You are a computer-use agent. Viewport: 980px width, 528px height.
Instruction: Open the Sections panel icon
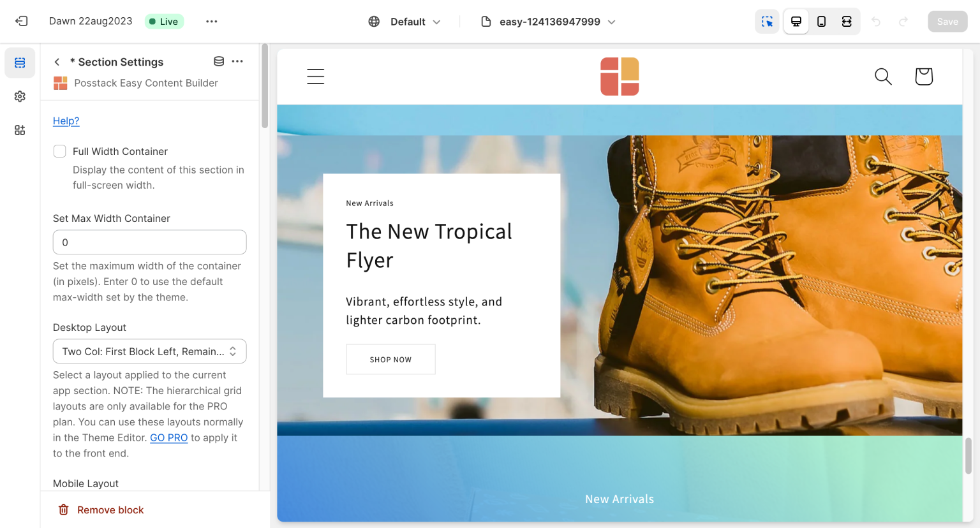tap(20, 62)
